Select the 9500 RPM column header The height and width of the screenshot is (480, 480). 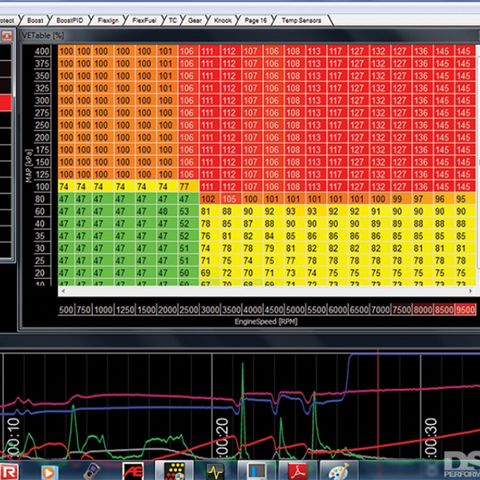point(465,310)
